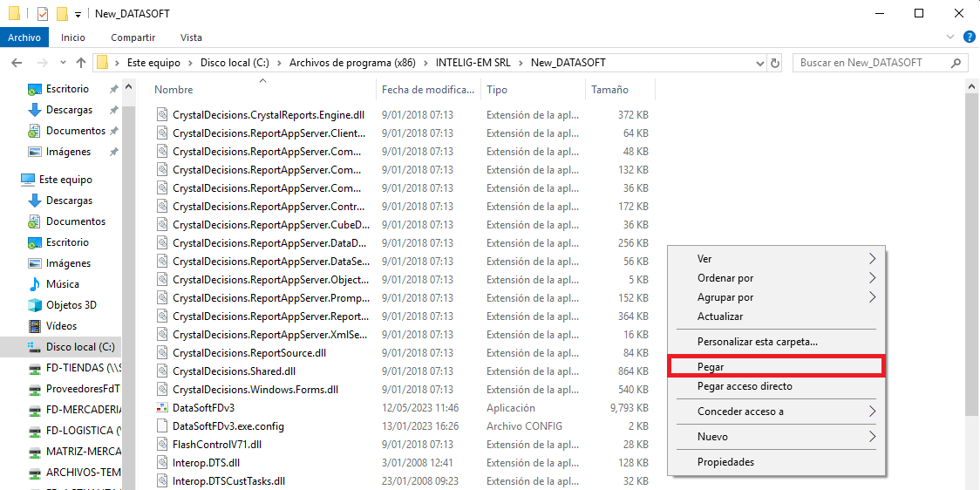Click the ProveedoresFdT network drive icon
This screenshot has width=980, height=490.
pyautogui.click(x=35, y=389)
